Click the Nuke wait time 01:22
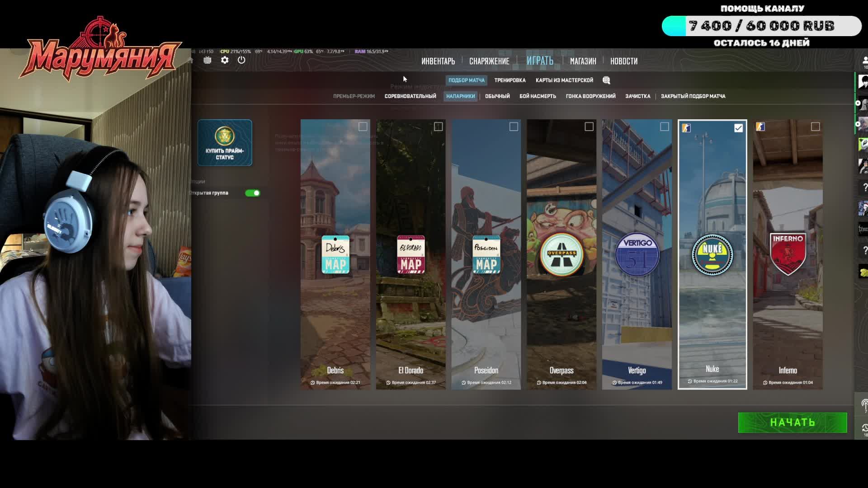 click(x=712, y=381)
